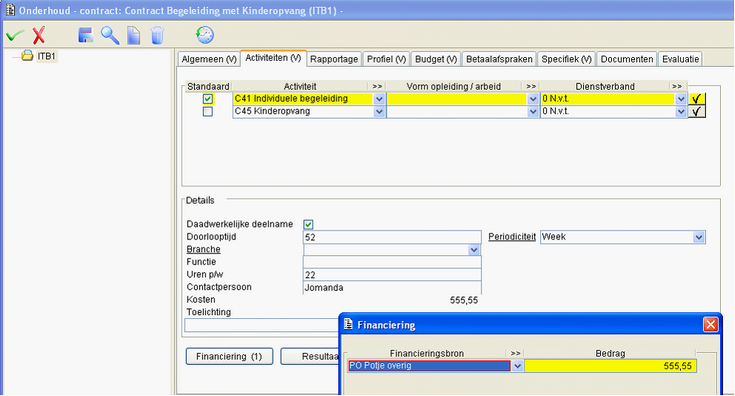
Task: Open search with the magnifier icon
Action: (x=110, y=35)
